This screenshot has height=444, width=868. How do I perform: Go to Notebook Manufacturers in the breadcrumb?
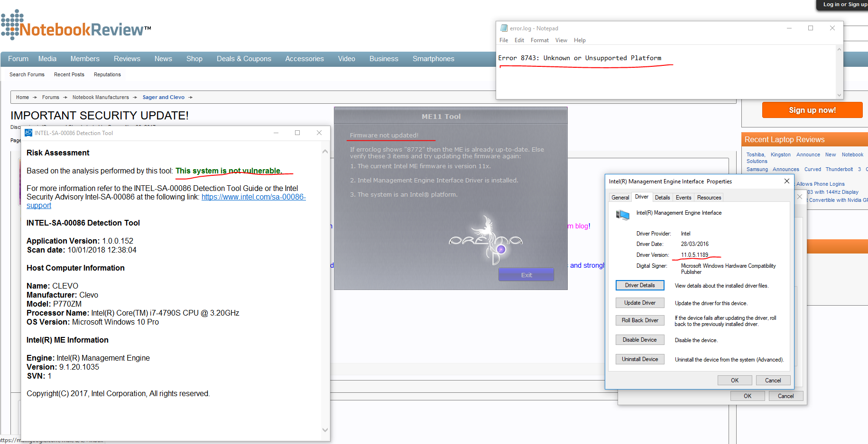(x=101, y=97)
